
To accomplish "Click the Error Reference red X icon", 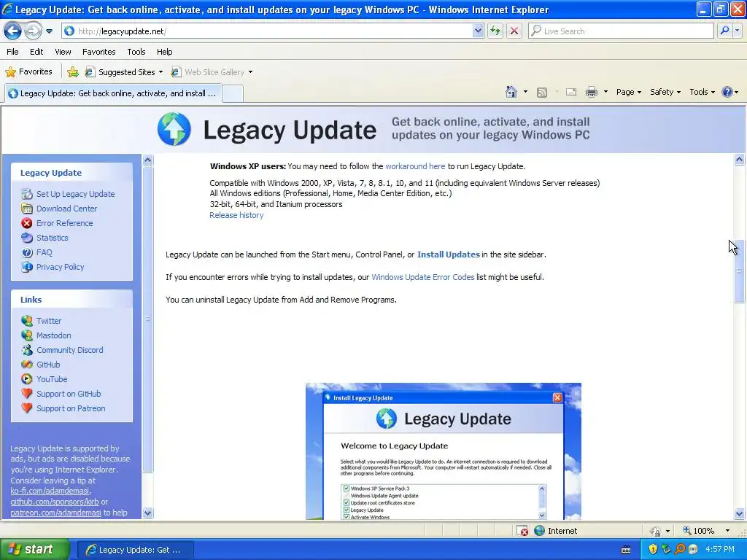I will point(27,223).
